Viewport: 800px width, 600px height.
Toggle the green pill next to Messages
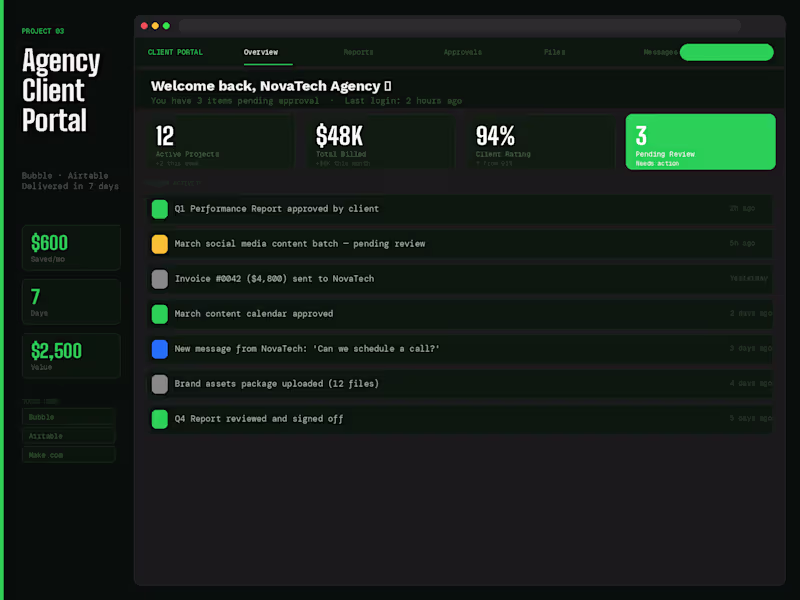click(727, 51)
